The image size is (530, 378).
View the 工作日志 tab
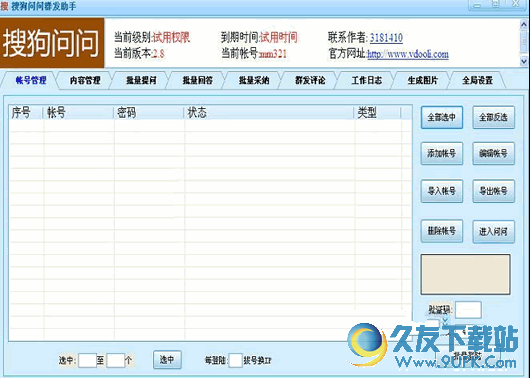point(366,80)
